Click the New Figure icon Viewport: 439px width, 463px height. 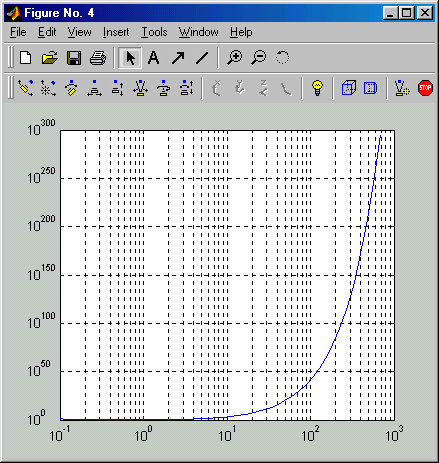pyautogui.click(x=26, y=58)
